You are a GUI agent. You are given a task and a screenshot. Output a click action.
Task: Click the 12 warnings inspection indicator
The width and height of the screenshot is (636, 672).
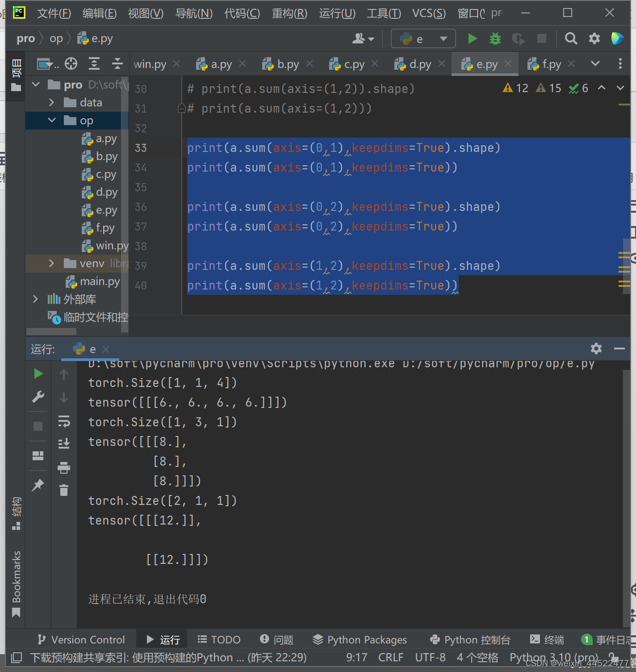coord(516,88)
